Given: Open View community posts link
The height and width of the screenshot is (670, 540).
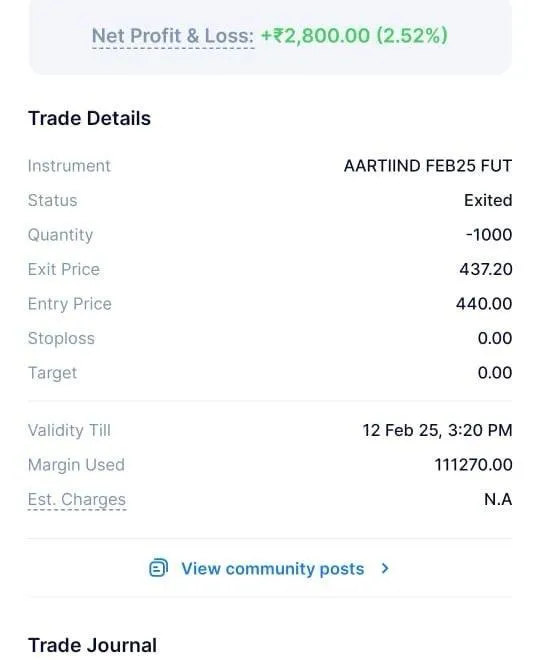Looking at the screenshot, I should [273, 569].
